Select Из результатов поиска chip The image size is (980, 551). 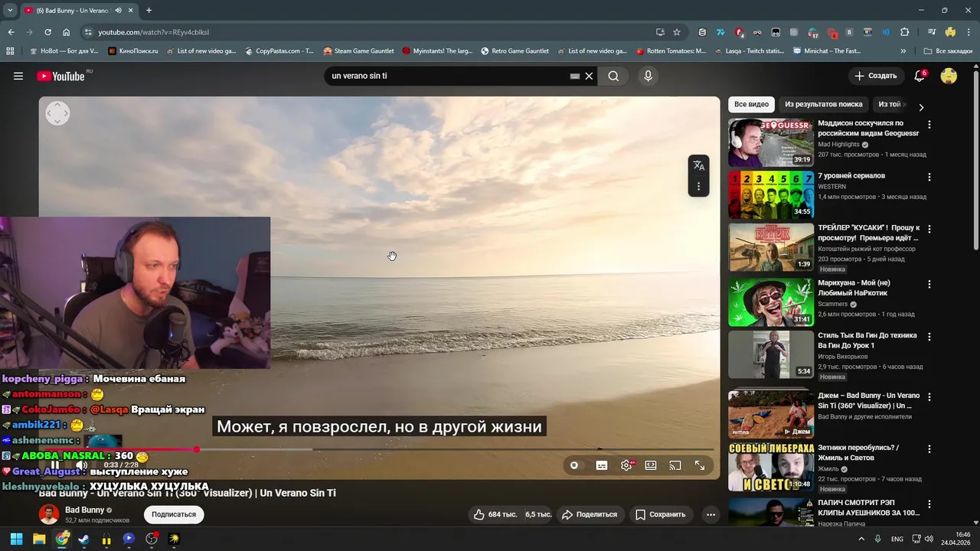(823, 104)
